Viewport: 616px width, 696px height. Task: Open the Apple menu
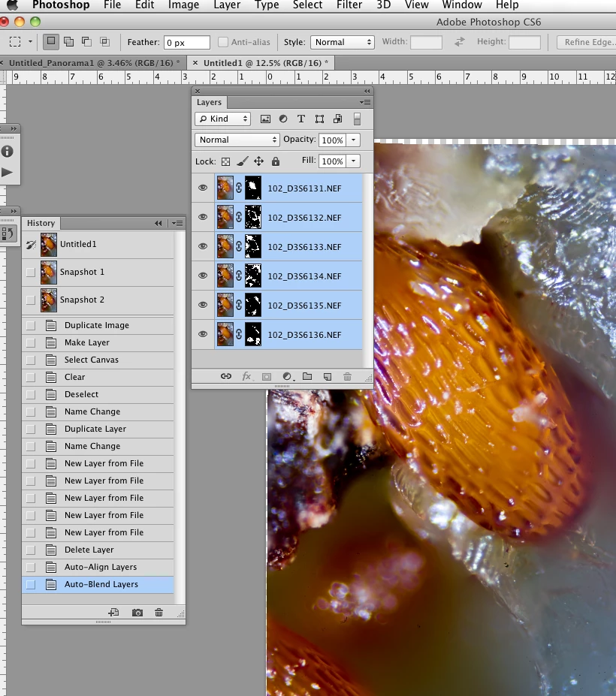(13, 5)
